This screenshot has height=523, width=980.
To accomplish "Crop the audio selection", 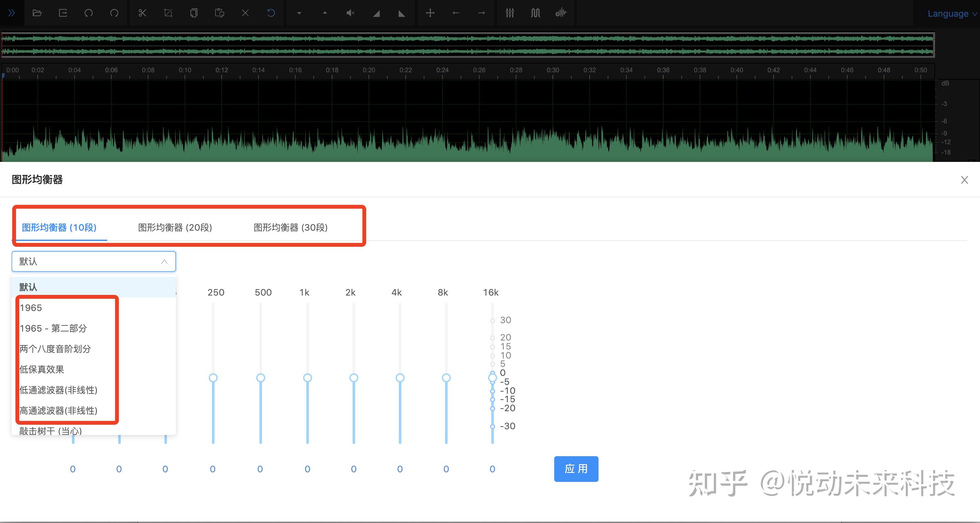I will pyautogui.click(x=168, y=13).
